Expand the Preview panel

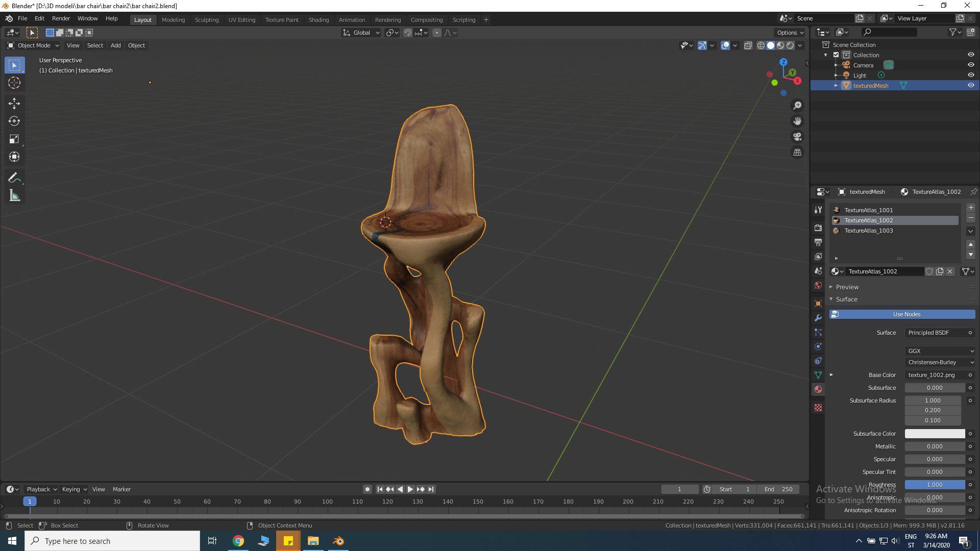(x=847, y=287)
